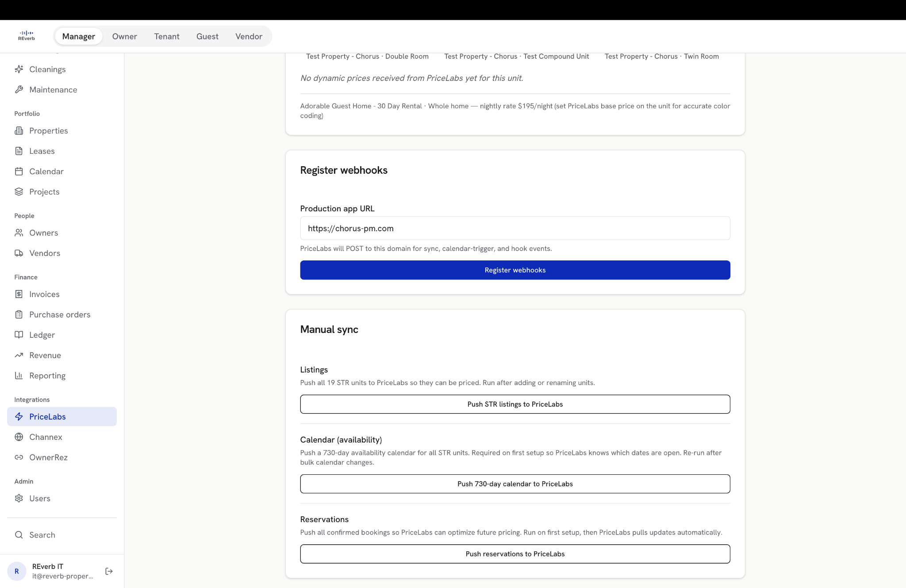The width and height of the screenshot is (906, 588).
Task: Select the Twin Room unit tab
Action: coord(661,57)
